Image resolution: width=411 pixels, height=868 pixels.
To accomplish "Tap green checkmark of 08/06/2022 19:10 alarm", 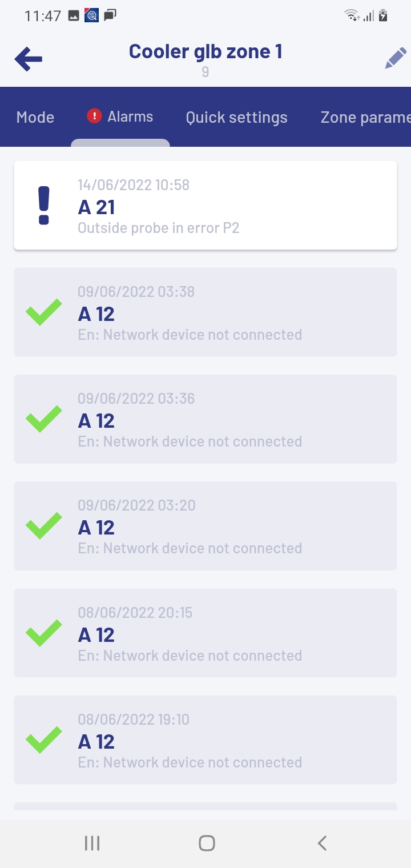I will (x=44, y=740).
